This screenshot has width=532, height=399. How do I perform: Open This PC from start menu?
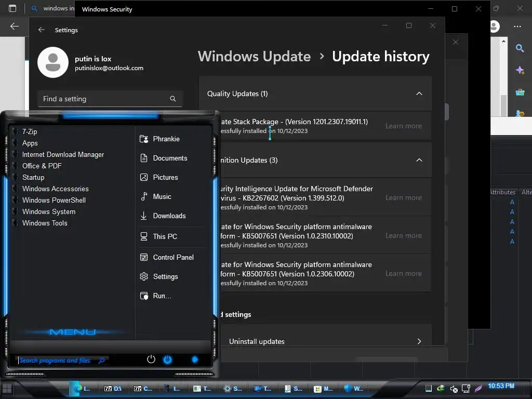pyautogui.click(x=165, y=236)
